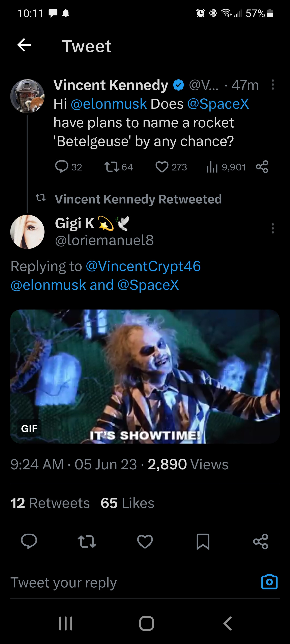
Task: Bookmark Gigi K's reply tweet
Action: [x=203, y=542]
